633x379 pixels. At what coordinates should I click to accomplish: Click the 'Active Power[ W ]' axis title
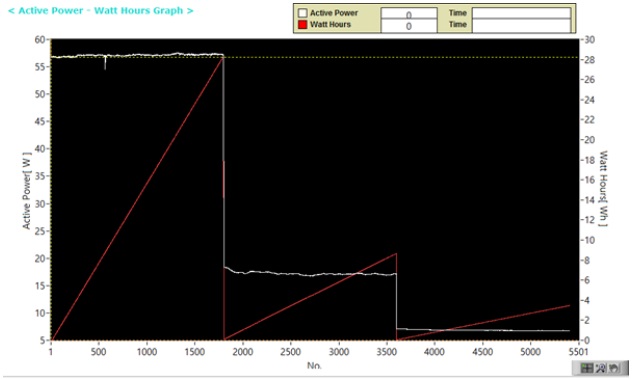[x=27, y=191]
